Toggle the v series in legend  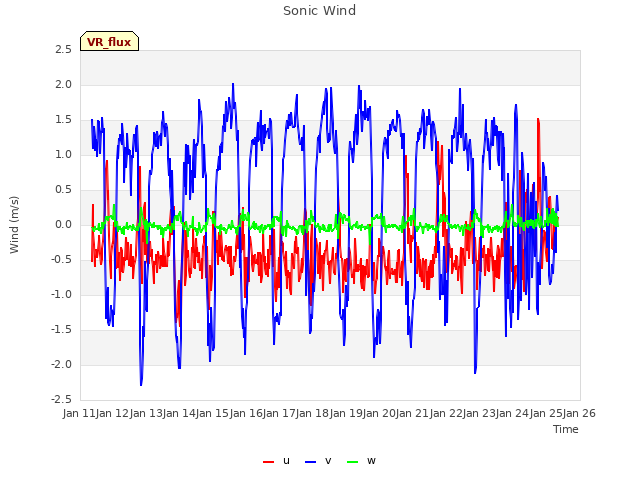coord(318,461)
